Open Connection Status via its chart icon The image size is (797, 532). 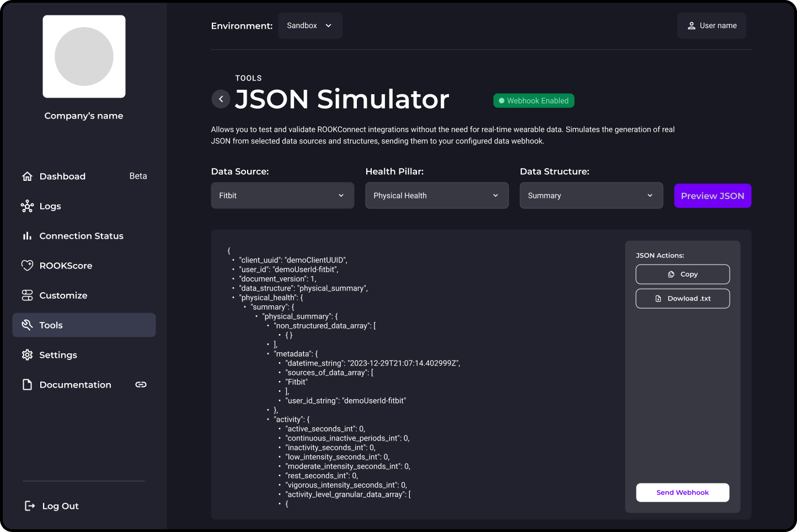click(28, 235)
